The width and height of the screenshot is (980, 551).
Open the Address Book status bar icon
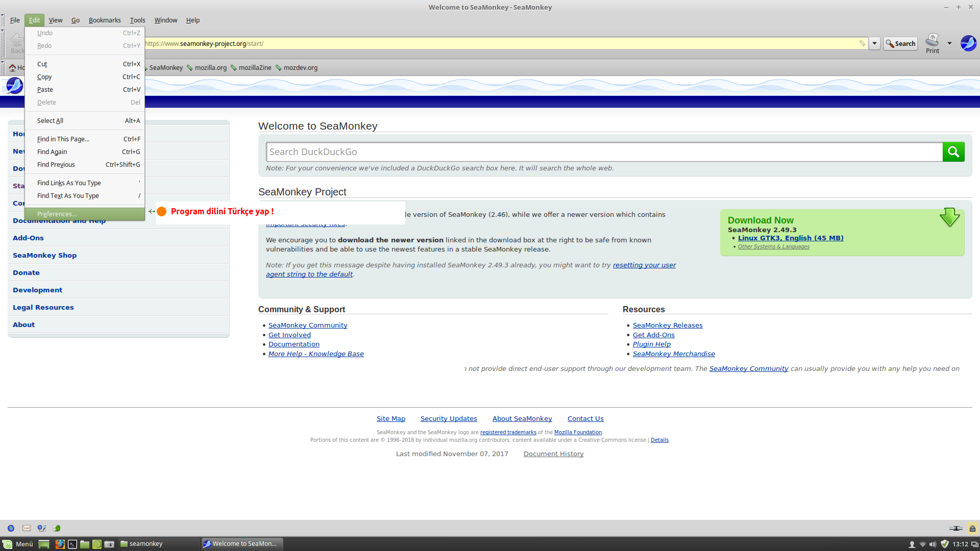(57, 528)
